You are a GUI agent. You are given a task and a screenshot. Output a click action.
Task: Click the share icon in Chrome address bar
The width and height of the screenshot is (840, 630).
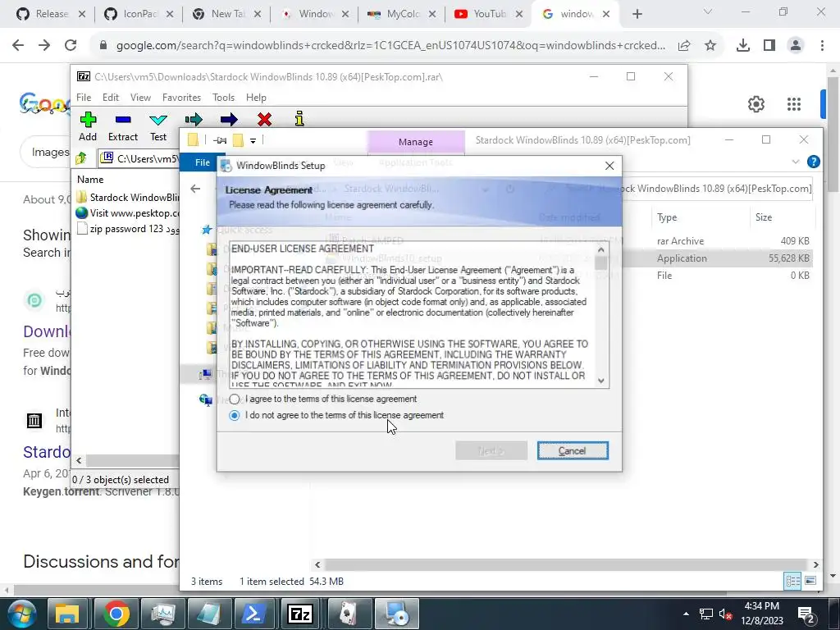coord(684,46)
